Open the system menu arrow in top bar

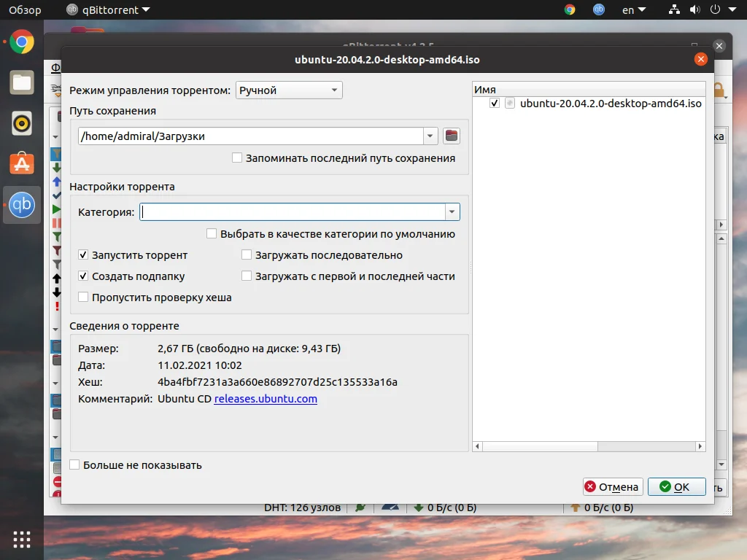pyautogui.click(x=732, y=9)
